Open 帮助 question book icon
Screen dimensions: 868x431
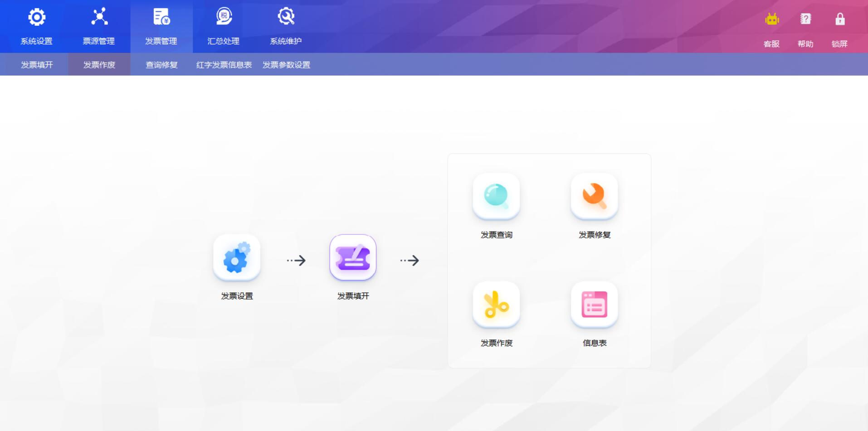point(805,19)
